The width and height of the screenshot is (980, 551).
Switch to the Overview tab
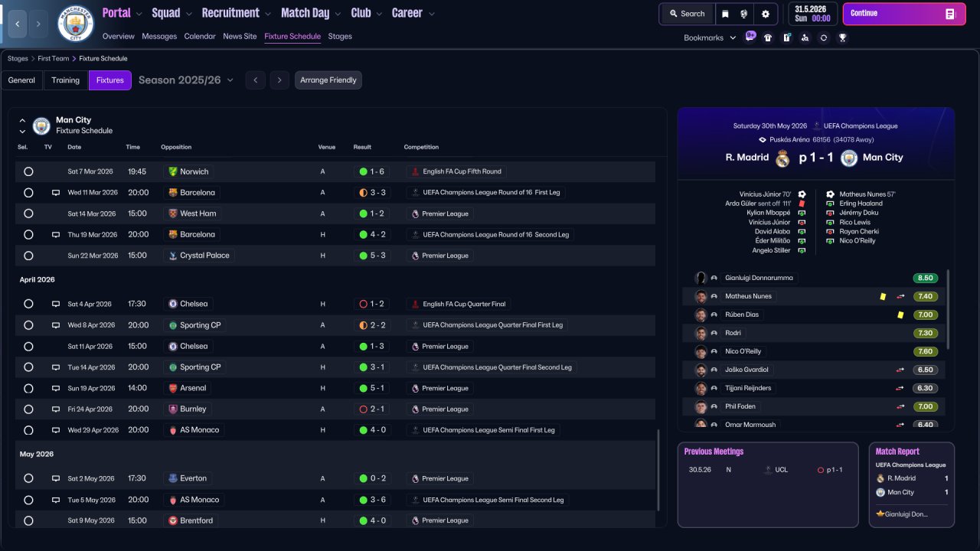click(119, 36)
